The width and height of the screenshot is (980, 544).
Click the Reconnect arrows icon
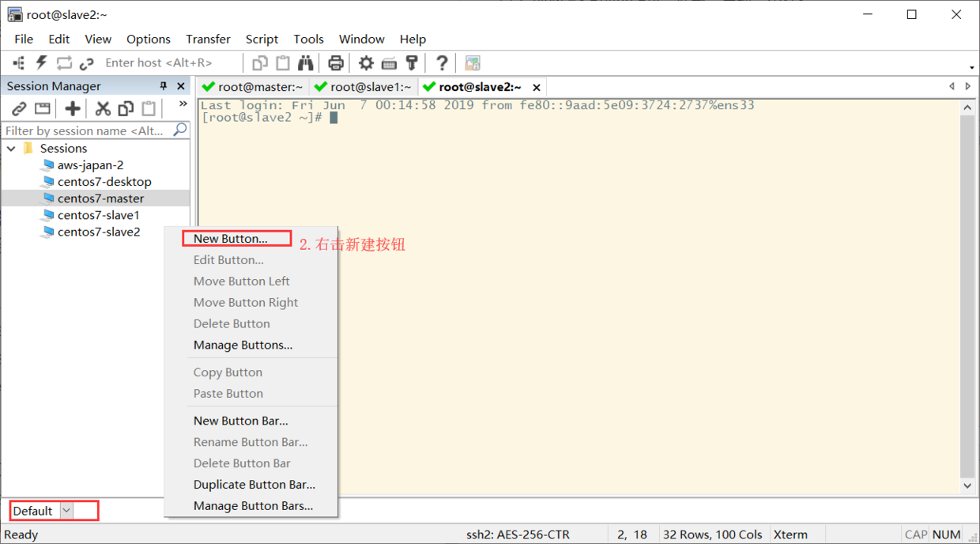(x=64, y=62)
